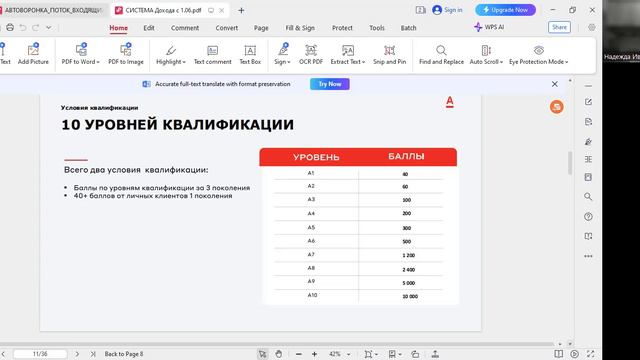Expand the quick access toolbar dropdown
The width and height of the screenshot is (640, 360).
point(49,27)
